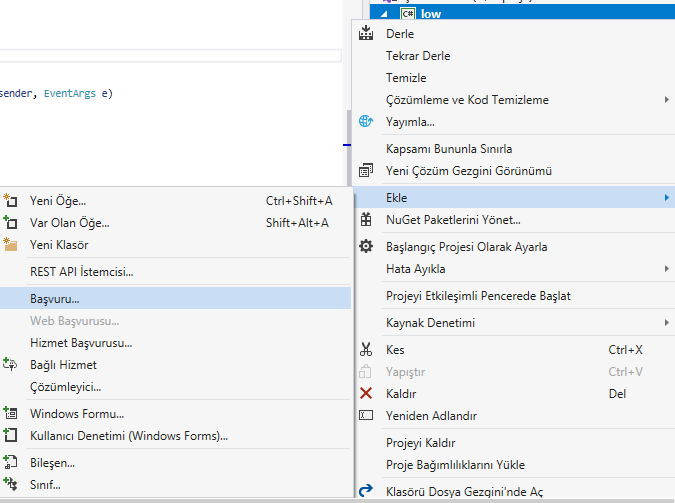Open NuGet Paketlerini Yönet...

click(514, 220)
